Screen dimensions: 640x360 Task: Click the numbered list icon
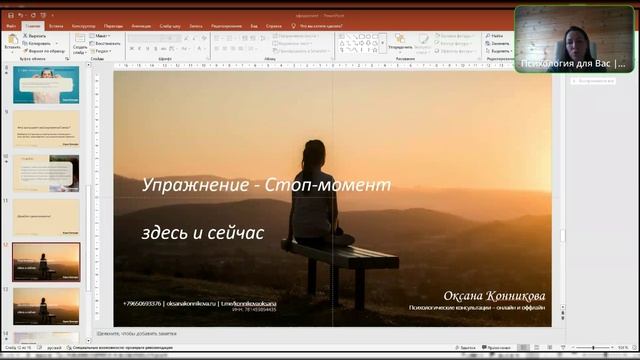(230, 38)
